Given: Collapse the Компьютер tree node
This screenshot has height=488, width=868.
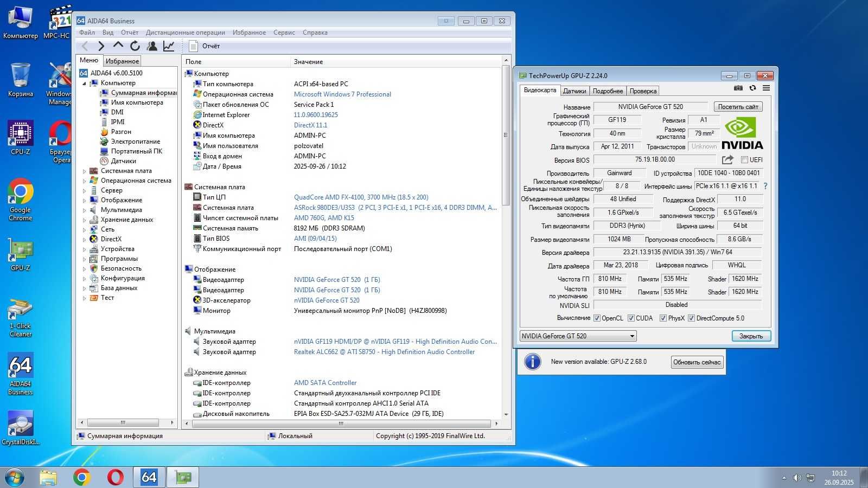Looking at the screenshot, I should [x=84, y=84].
